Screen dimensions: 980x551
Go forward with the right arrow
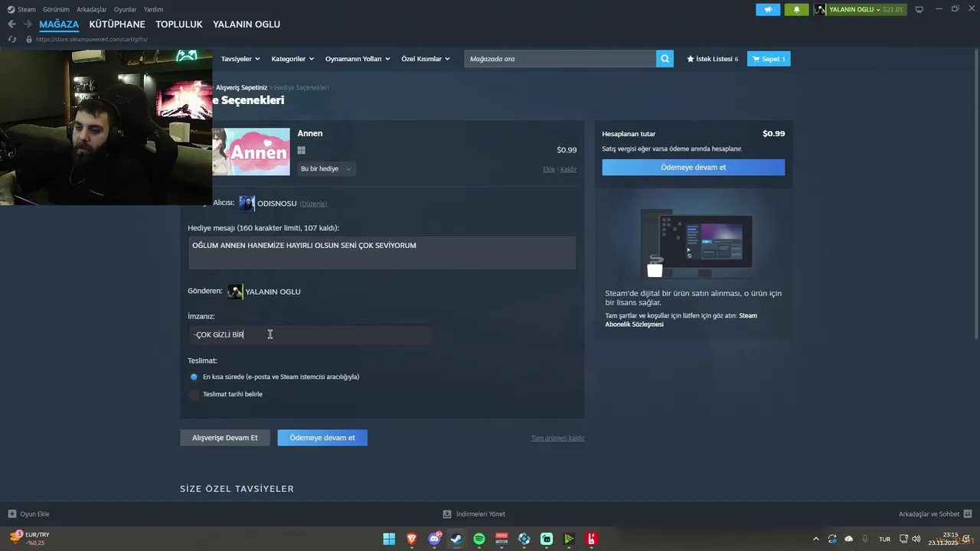(x=28, y=24)
